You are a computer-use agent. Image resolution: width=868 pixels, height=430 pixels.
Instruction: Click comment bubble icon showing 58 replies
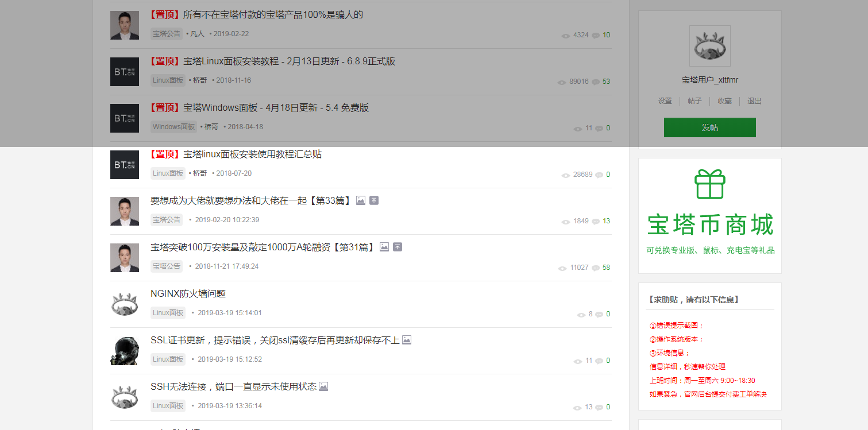pos(596,268)
